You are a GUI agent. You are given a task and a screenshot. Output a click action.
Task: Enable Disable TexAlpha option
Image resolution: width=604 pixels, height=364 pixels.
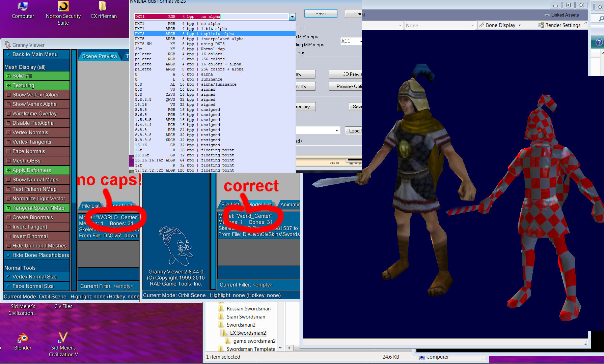click(x=36, y=123)
